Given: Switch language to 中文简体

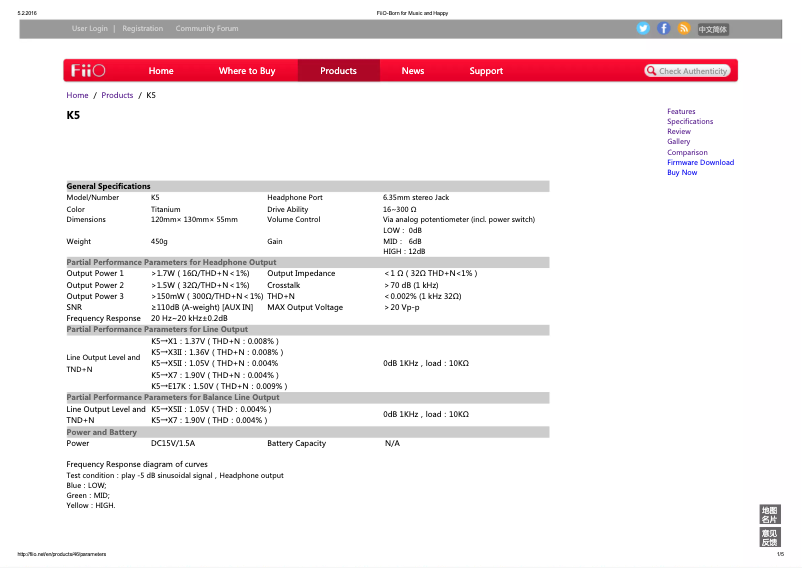Looking at the screenshot, I should tap(713, 30).
